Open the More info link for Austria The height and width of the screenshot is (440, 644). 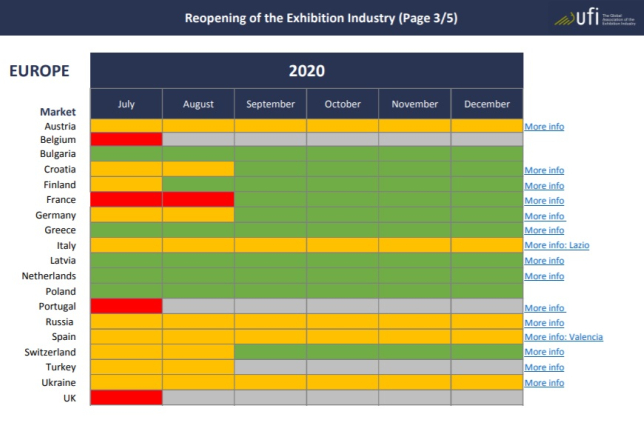[544, 127]
